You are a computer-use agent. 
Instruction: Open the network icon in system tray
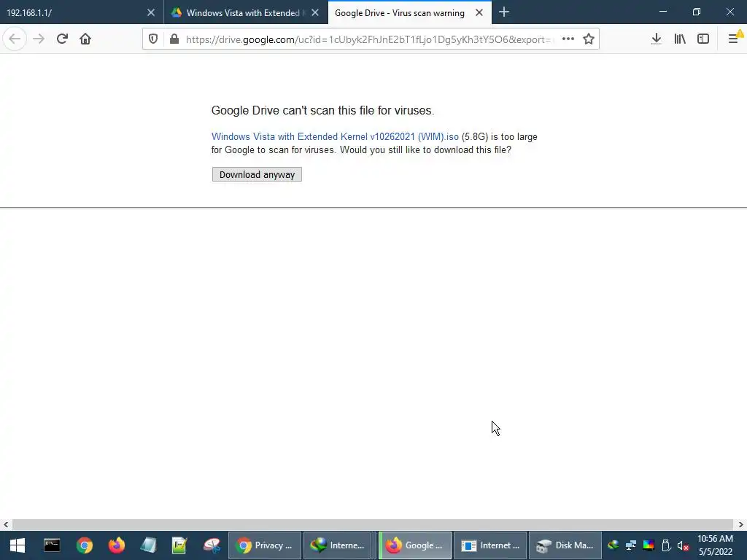[x=631, y=545]
